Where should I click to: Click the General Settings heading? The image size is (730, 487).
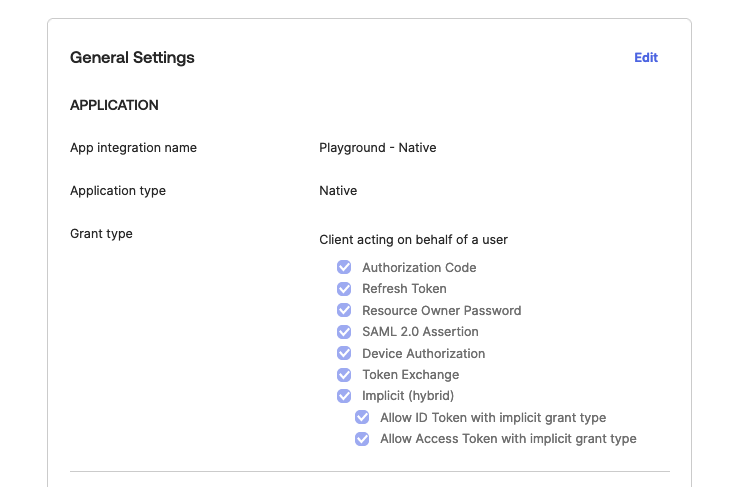point(132,58)
